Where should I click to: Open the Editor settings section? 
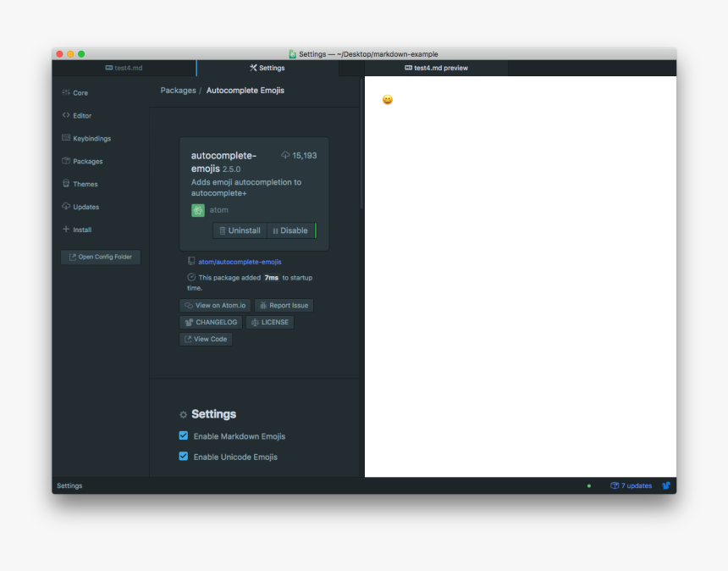77,116
